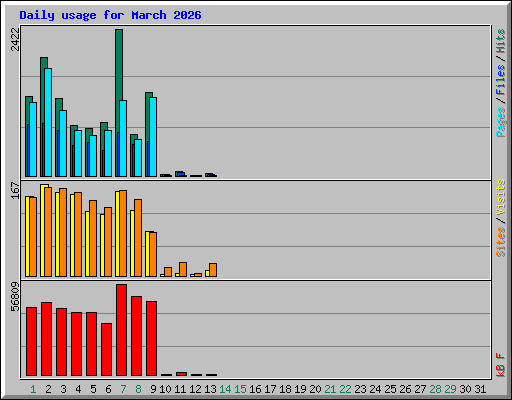Click the yellow visits bar for day 2
Screen dimensions: 512x400
coord(43,231)
